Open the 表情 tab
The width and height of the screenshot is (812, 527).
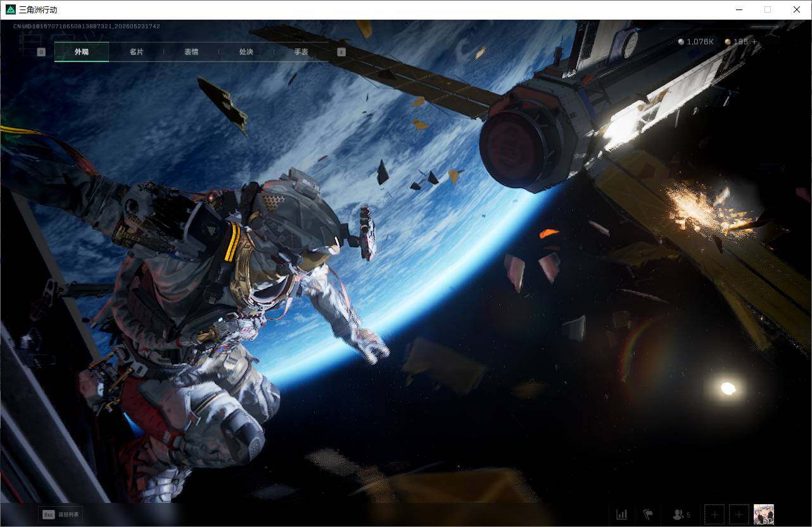tap(191, 52)
